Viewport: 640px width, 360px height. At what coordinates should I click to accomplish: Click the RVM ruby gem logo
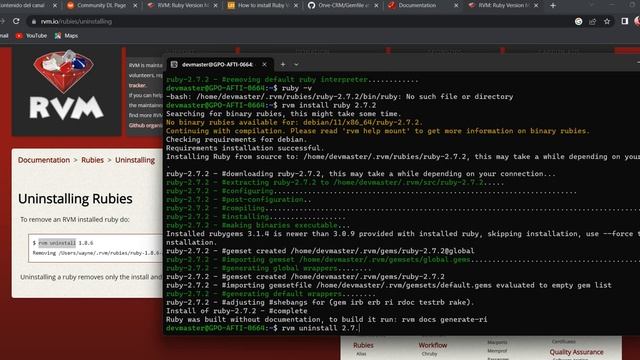pyautogui.click(x=66, y=84)
